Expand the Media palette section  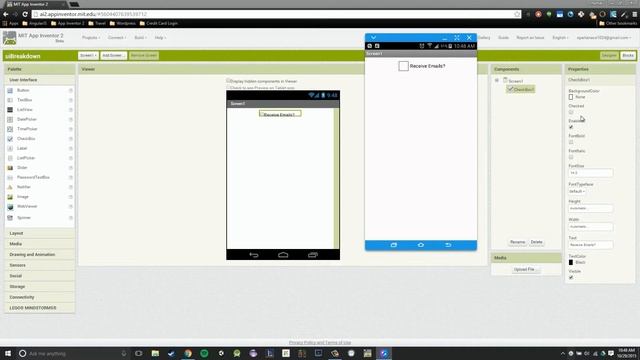pyautogui.click(x=40, y=244)
